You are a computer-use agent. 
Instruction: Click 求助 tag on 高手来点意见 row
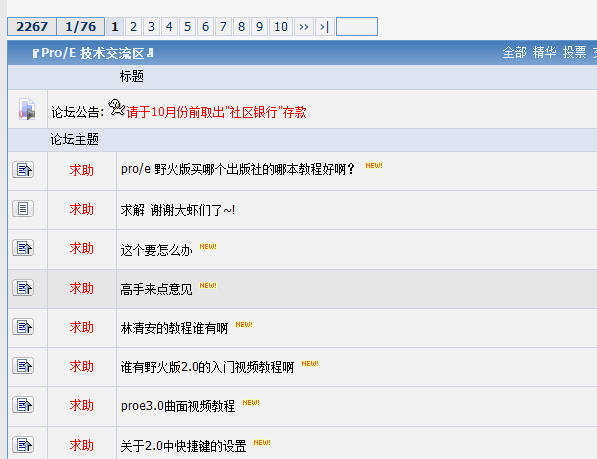[x=81, y=288]
